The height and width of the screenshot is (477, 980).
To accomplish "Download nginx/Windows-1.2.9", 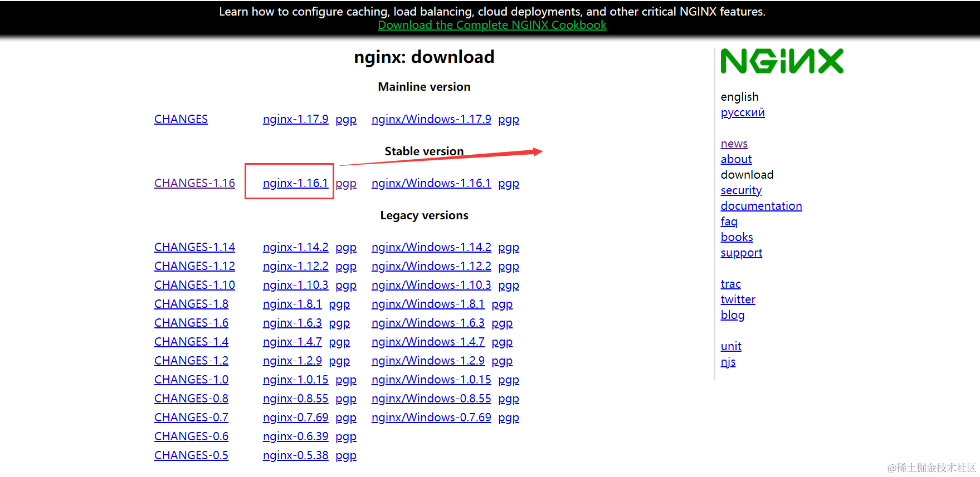I will click(428, 361).
